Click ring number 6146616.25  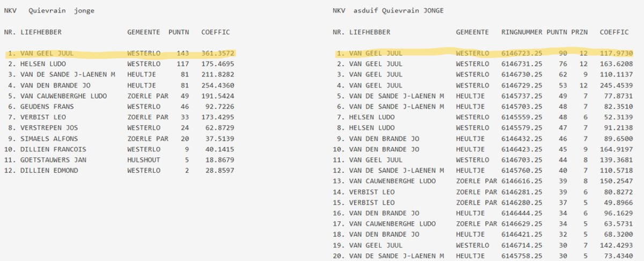click(x=522, y=182)
